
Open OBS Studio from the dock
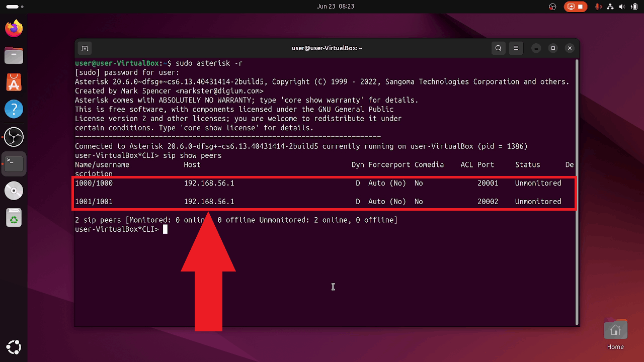14,136
